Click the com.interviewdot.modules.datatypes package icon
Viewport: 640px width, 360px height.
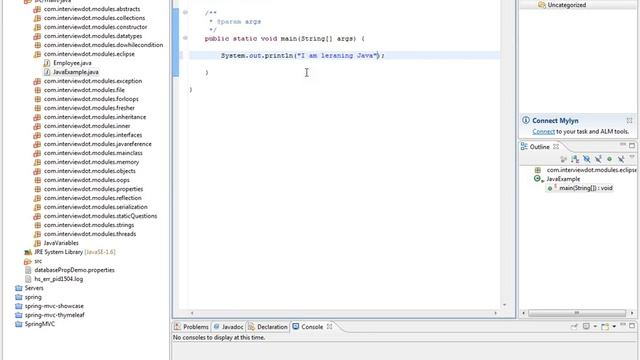click(x=37, y=36)
